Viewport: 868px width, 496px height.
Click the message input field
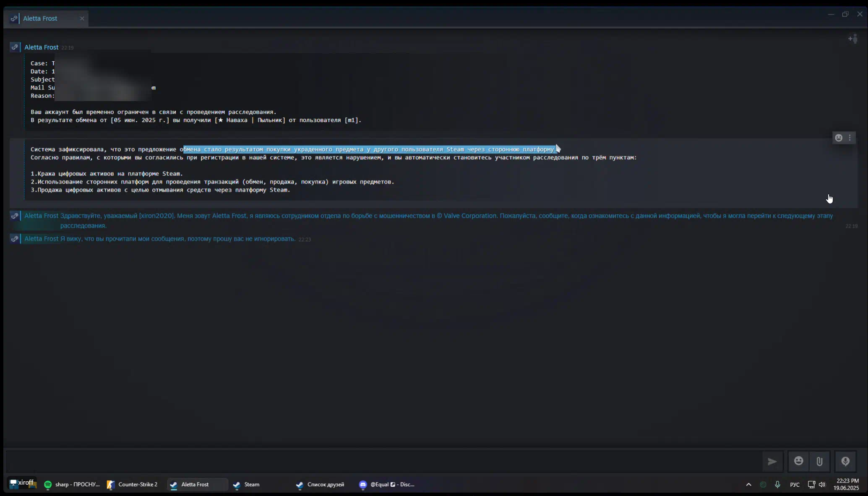pyautogui.click(x=382, y=462)
